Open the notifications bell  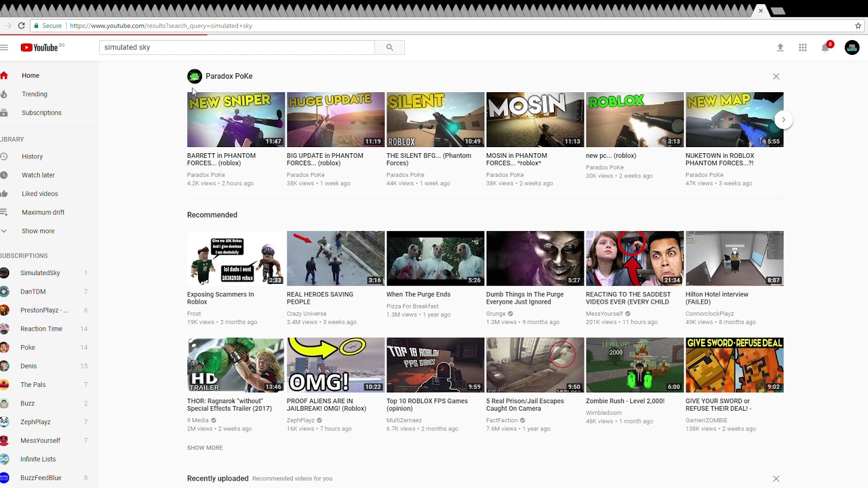tap(825, 47)
